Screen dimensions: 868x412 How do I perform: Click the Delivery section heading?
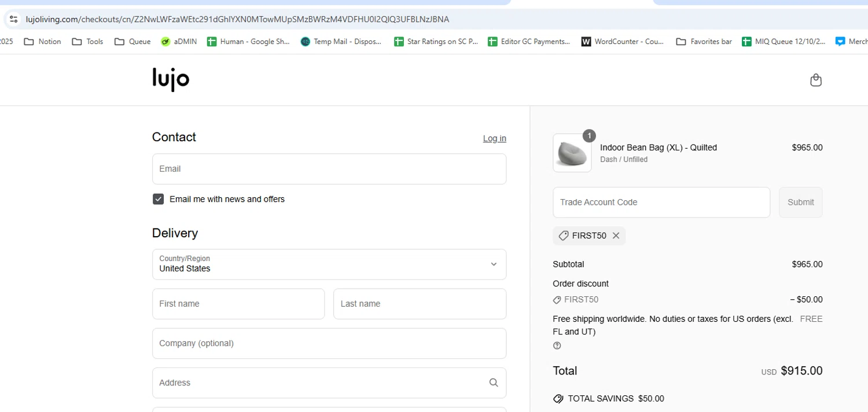175,233
